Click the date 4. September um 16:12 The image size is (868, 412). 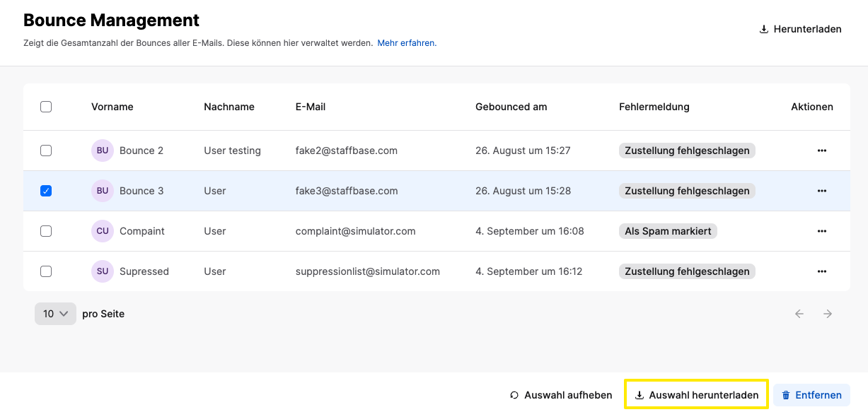point(529,271)
